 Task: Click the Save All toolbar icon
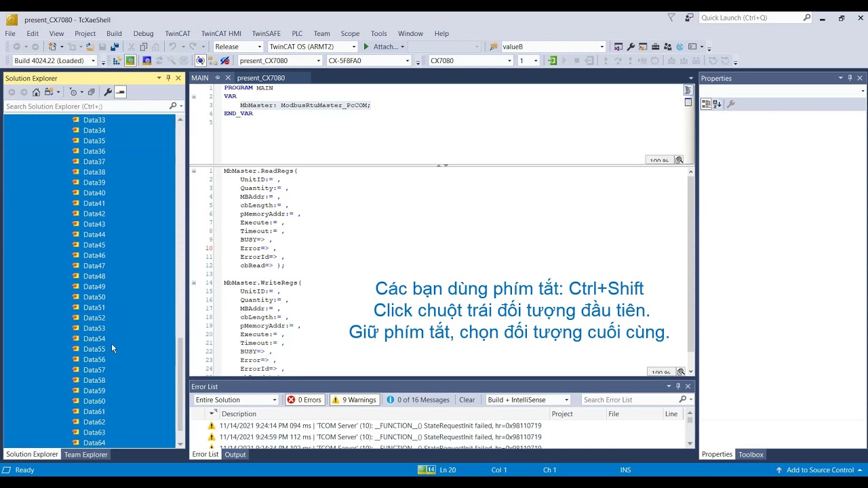115,46
